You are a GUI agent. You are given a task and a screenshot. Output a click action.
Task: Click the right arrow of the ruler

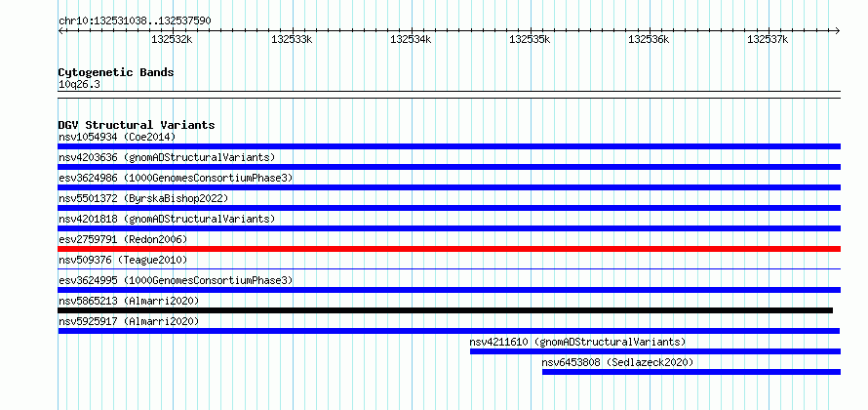click(x=837, y=30)
